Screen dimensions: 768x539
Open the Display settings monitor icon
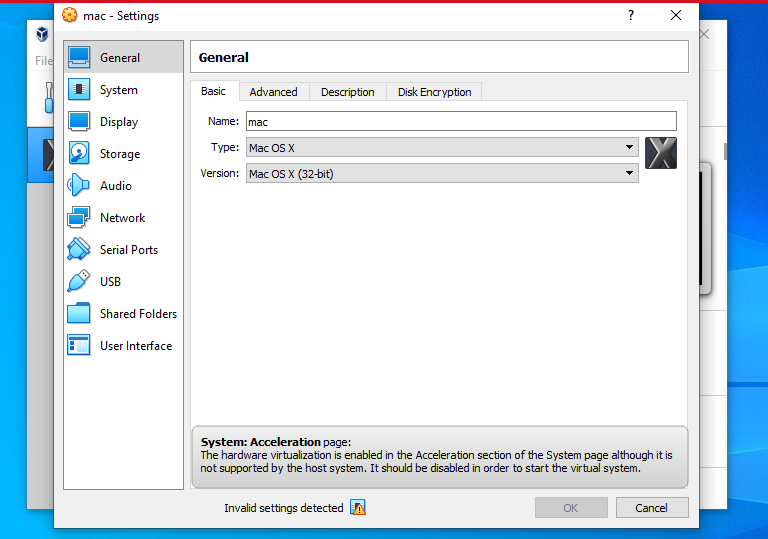tap(79, 122)
